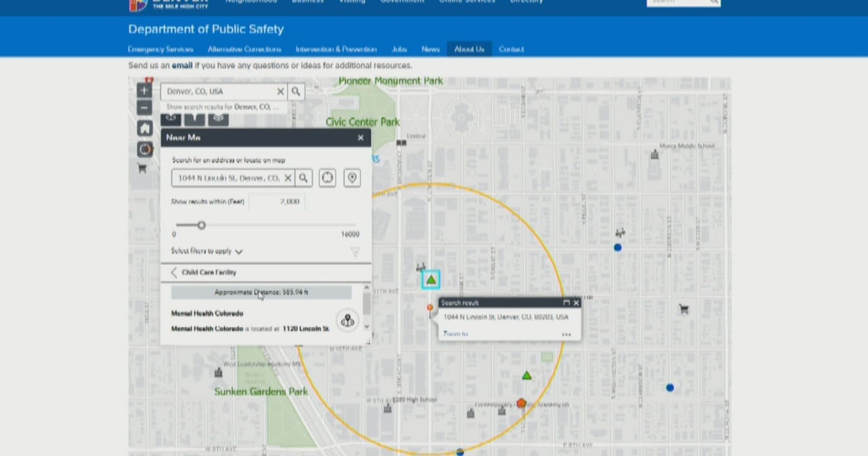Get directions to Mental Health Colorado
Image resolution: width=868 pixels, height=456 pixels.
[347, 321]
